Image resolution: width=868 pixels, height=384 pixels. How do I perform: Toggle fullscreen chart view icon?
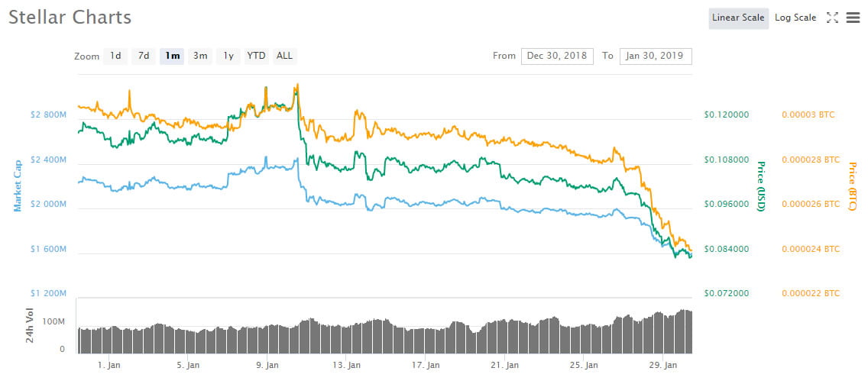(832, 18)
